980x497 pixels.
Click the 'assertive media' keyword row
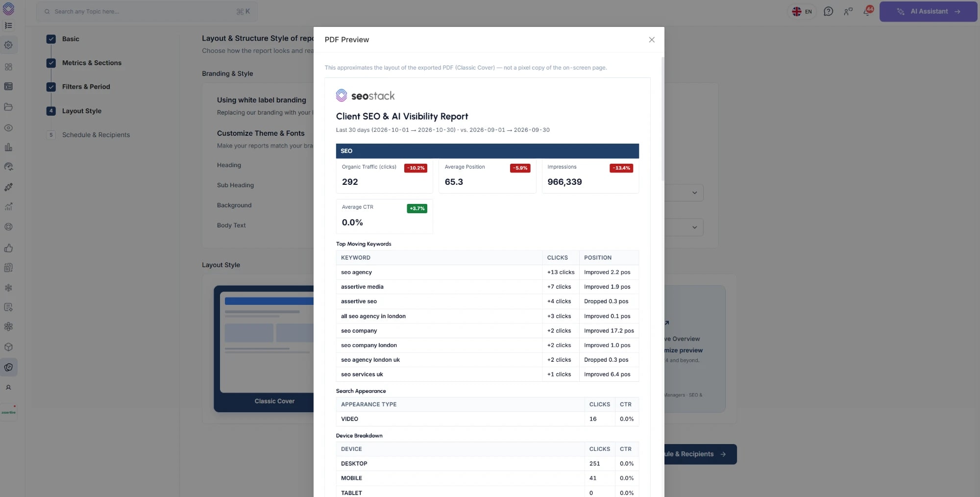[x=487, y=287]
